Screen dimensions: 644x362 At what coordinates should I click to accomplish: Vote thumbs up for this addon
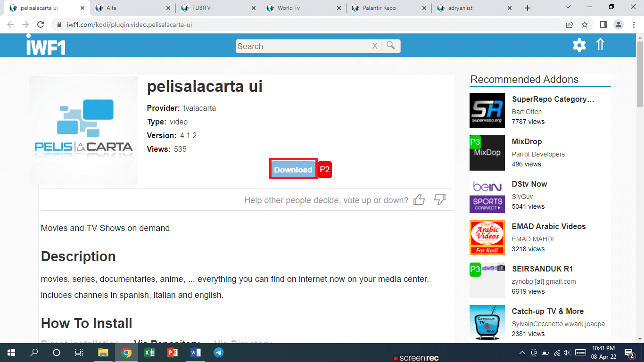coord(419,200)
